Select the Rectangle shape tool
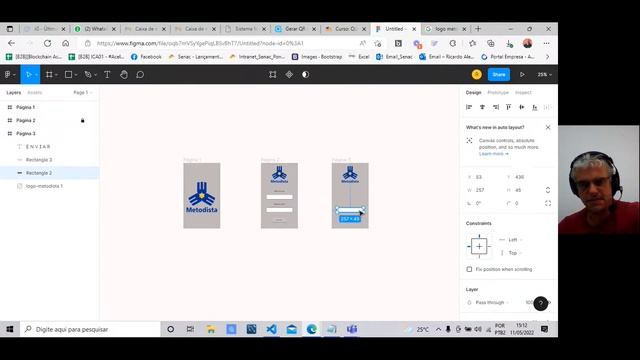The image size is (640, 360). (x=69, y=75)
